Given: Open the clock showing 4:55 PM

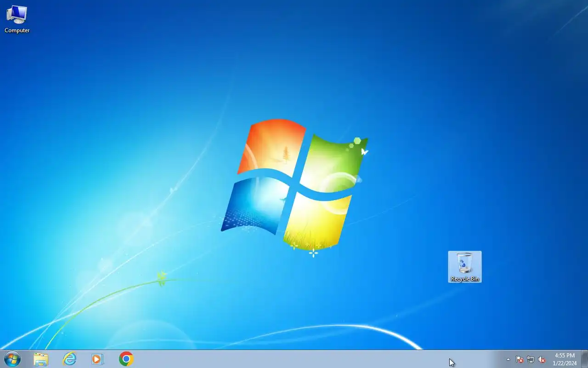Looking at the screenshot, I should pos(565,359).
